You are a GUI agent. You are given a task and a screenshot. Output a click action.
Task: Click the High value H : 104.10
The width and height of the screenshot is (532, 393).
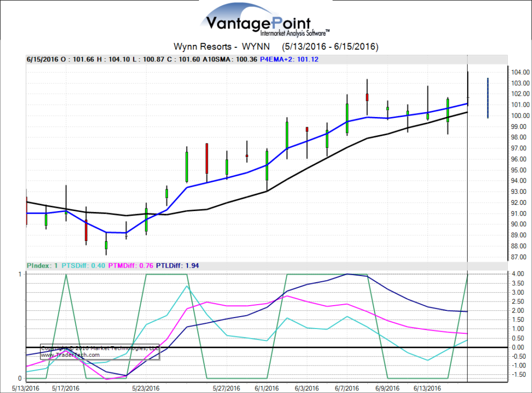113,59
